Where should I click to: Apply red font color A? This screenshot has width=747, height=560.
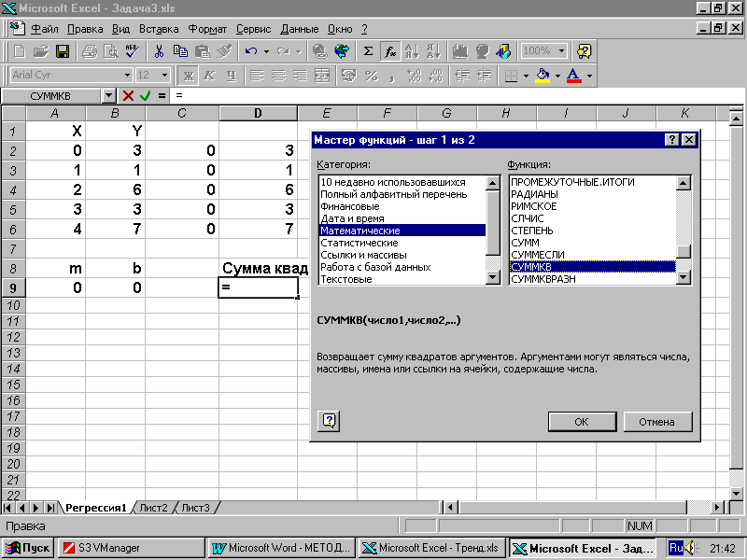(x=574, y=76)
